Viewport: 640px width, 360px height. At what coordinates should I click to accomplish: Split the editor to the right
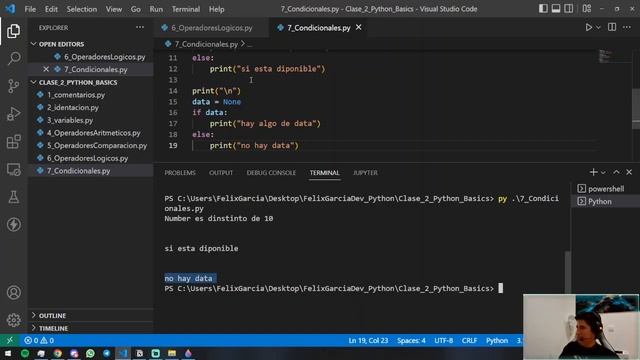click(612, 27)
